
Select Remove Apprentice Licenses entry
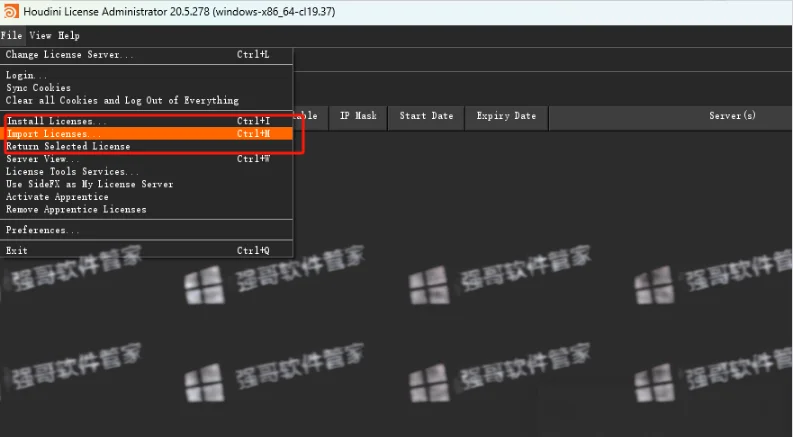(147, 209)
